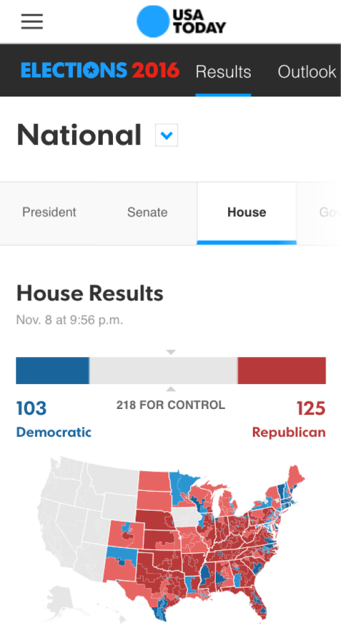Open the hamburger navigation menu
Image resolution: width=341 pixels, height=644 pixels.
[x=32, y=21]
